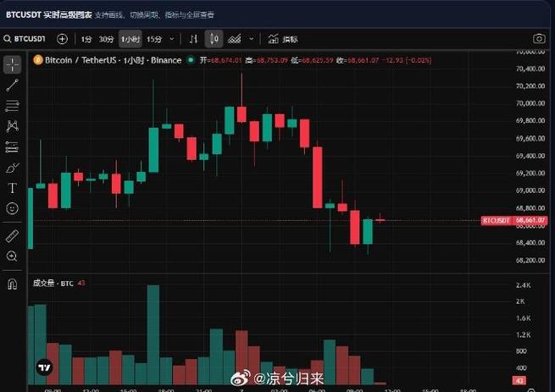This screenshot has height=392, width=555.
Task: Click the Bitcoin coin logo icon
Action: click(38, 60)
